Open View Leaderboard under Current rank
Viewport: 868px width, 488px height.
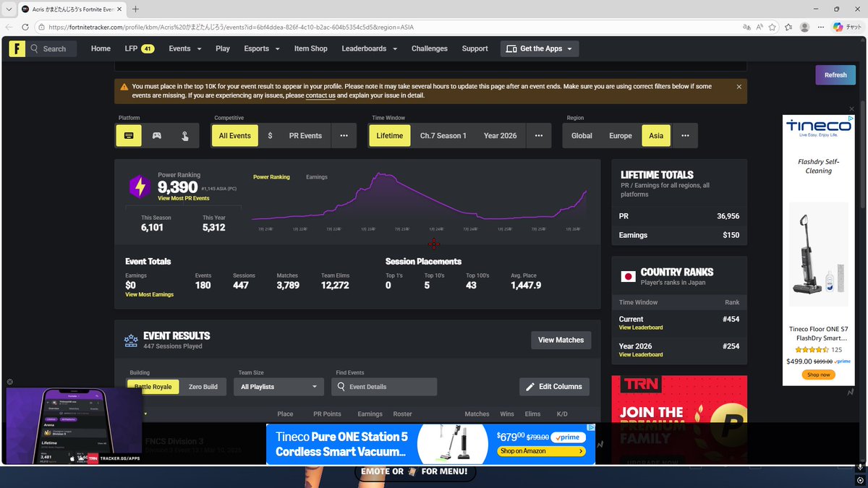click(x=641, y=328)
